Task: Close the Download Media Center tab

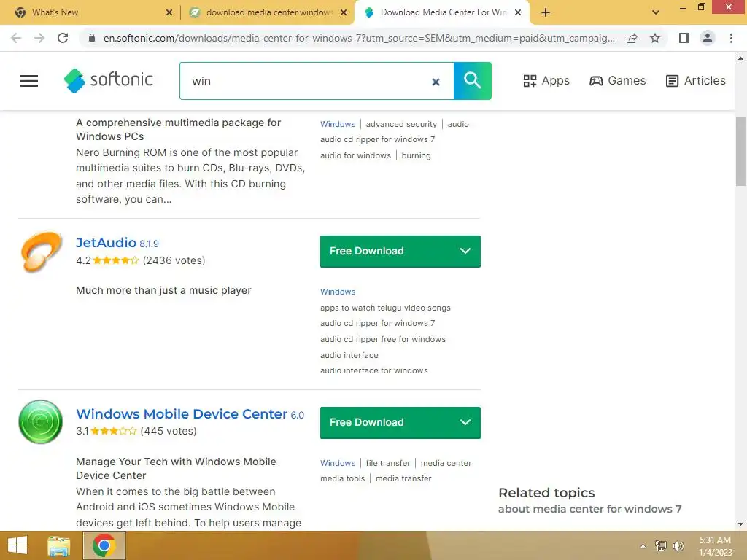Action: coord(518,12)
